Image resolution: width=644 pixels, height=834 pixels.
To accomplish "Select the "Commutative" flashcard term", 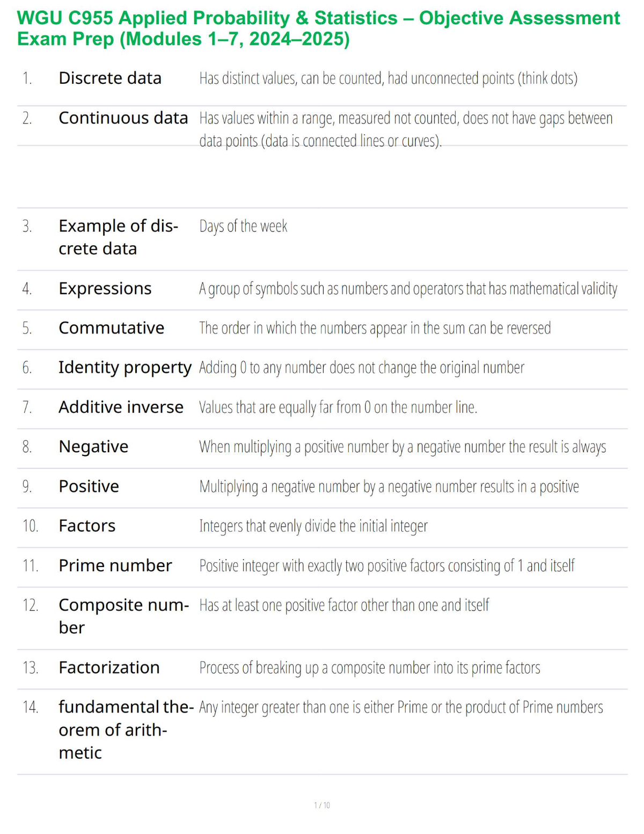I will pos(112,328).
